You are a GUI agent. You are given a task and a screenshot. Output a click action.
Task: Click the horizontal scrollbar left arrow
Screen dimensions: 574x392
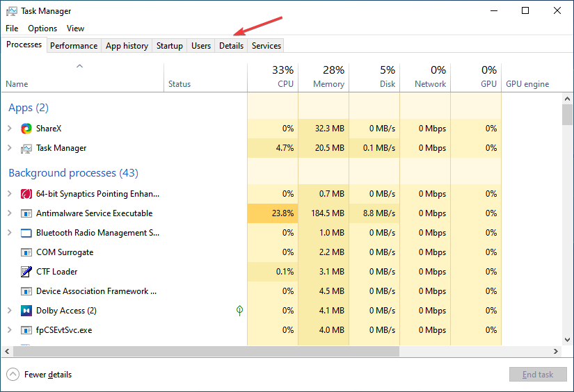pos(7,351)
